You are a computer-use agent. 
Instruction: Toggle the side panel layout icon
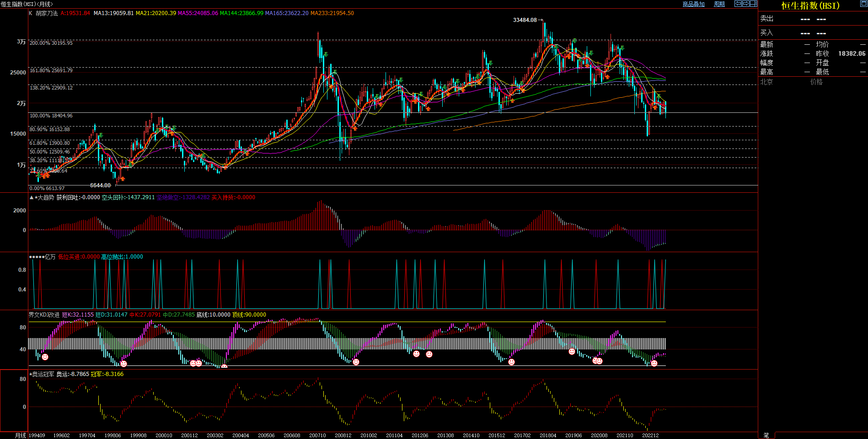754,4
